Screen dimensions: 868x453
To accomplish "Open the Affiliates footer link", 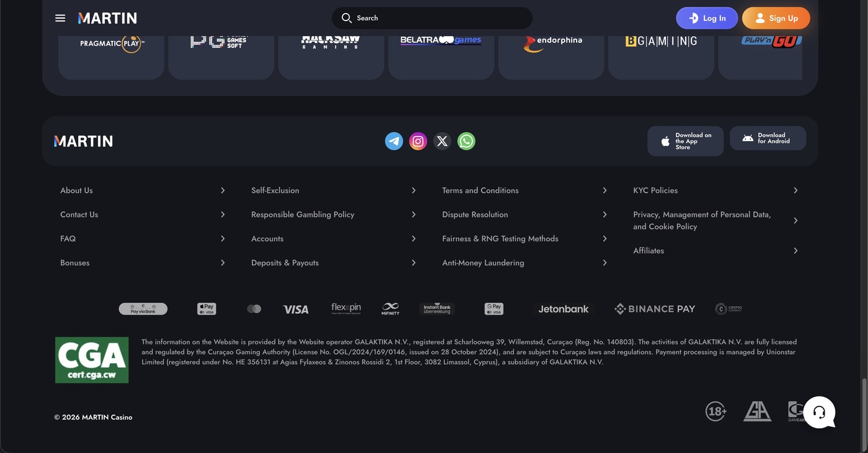I will tap(649, 251).
